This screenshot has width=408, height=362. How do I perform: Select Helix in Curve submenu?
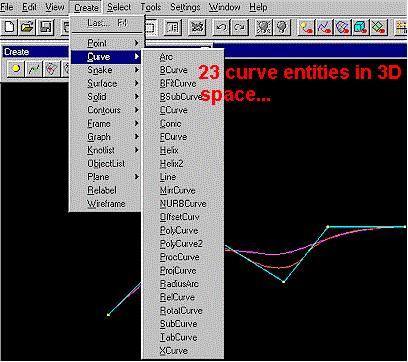point(183,150)
